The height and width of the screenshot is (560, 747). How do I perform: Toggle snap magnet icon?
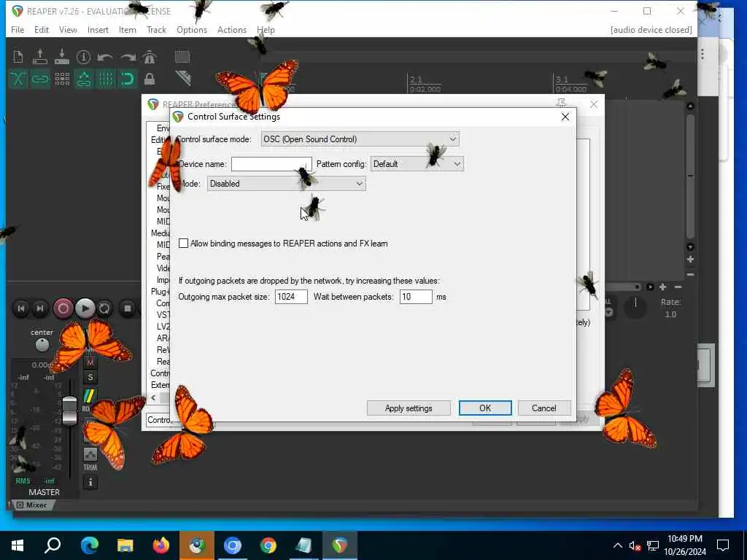pyautogui.click(x=128, y=79)
